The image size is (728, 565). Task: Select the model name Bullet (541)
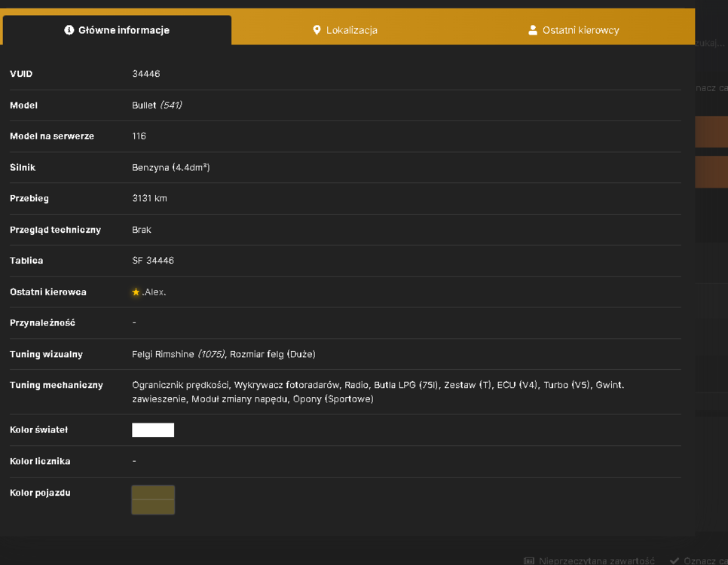pyautogui.click(x=157, y=105)
